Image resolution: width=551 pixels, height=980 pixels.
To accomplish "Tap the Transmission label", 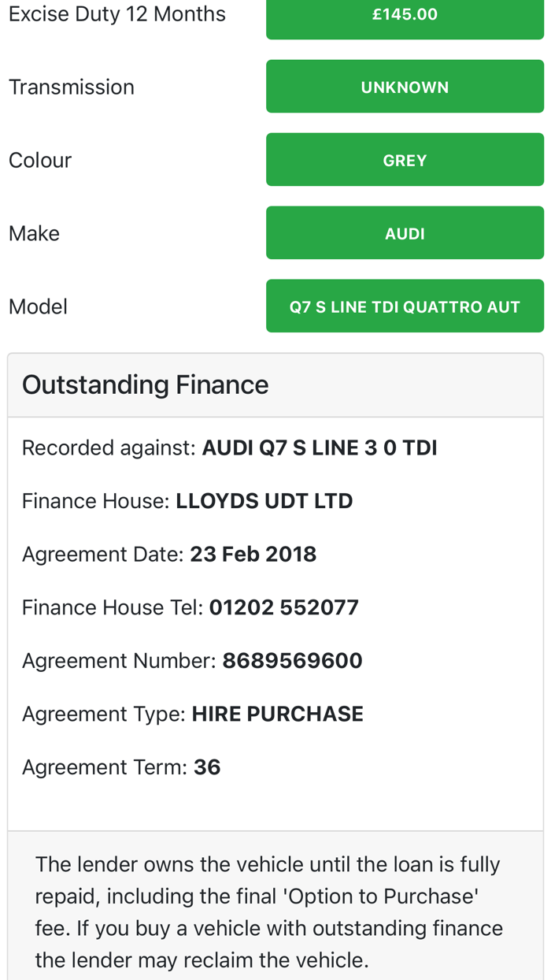I will coord(72,87).
